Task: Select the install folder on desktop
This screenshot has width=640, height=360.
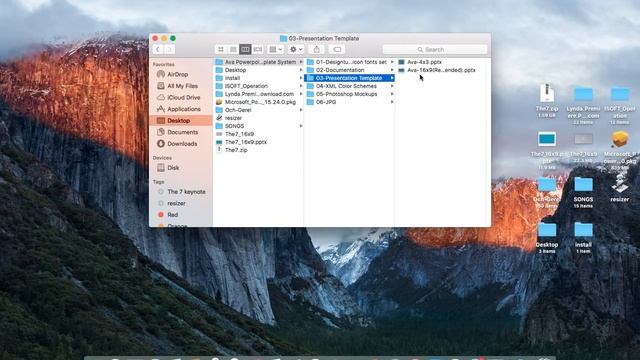Action: pyautogui.click(x=583, y=230)
